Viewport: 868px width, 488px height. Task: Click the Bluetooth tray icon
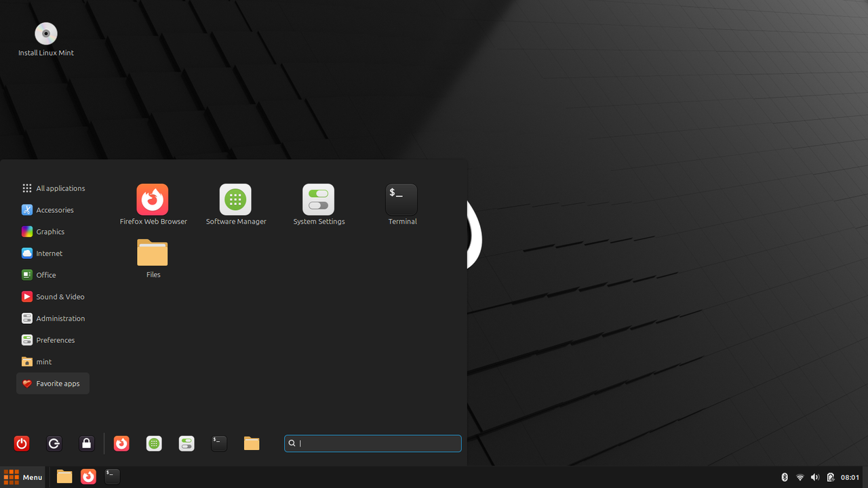785,477
